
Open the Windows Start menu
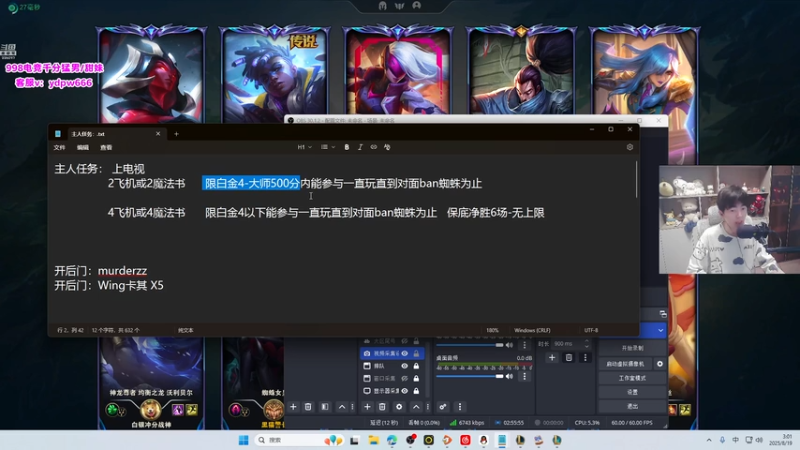click(x=243, y=440)
